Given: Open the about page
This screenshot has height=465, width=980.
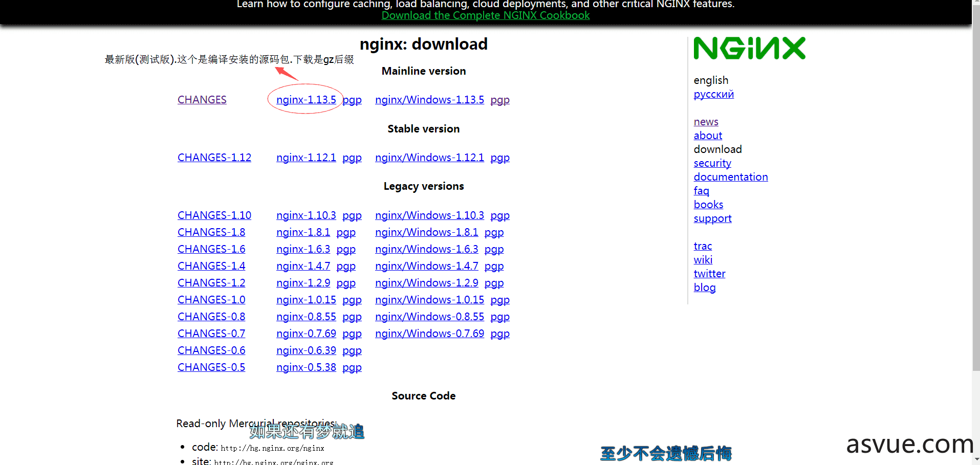Looking at the screenshot, I should click(x=708, y=136).
